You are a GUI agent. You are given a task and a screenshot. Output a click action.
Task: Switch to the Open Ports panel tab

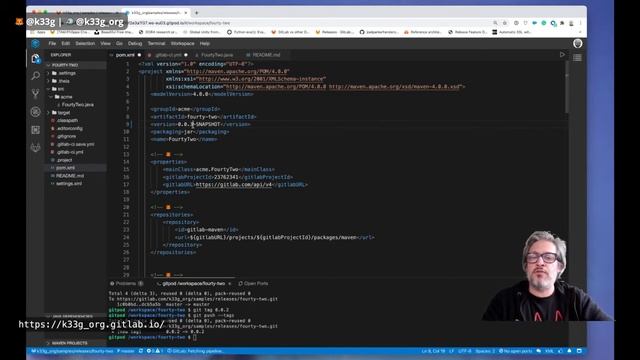253,284
